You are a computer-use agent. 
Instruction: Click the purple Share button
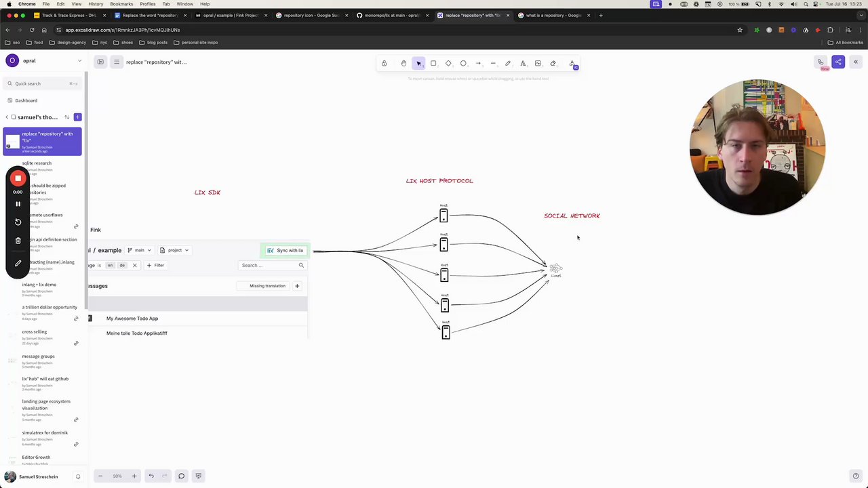point(838,62)
